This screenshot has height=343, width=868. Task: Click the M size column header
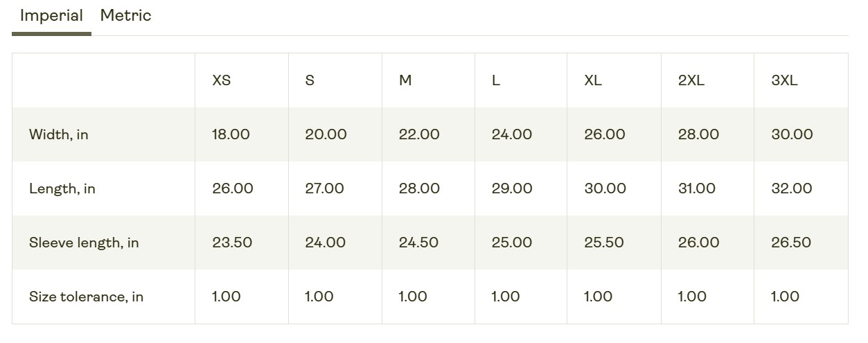[405, 80]
